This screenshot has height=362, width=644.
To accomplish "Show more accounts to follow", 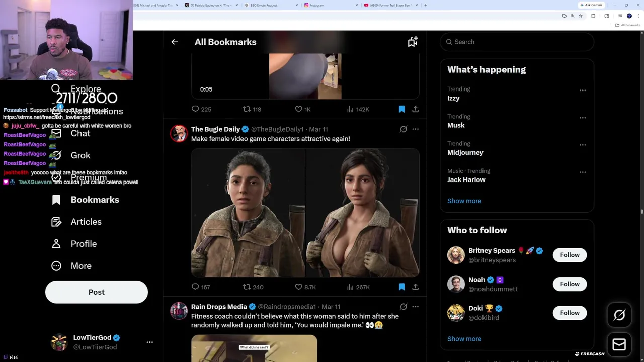I will coord(464,339).
